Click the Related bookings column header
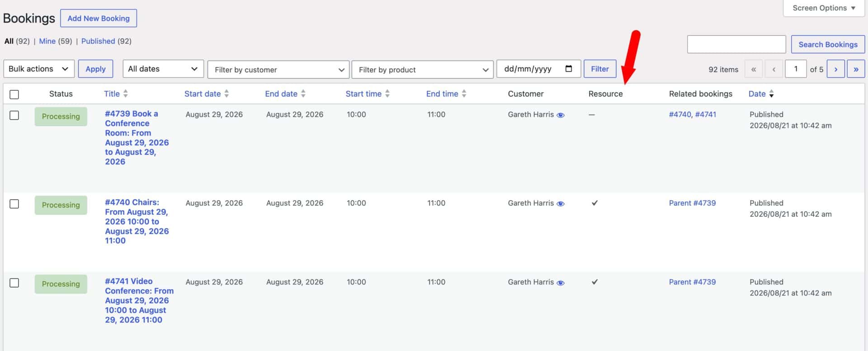 tap(701, 94)
